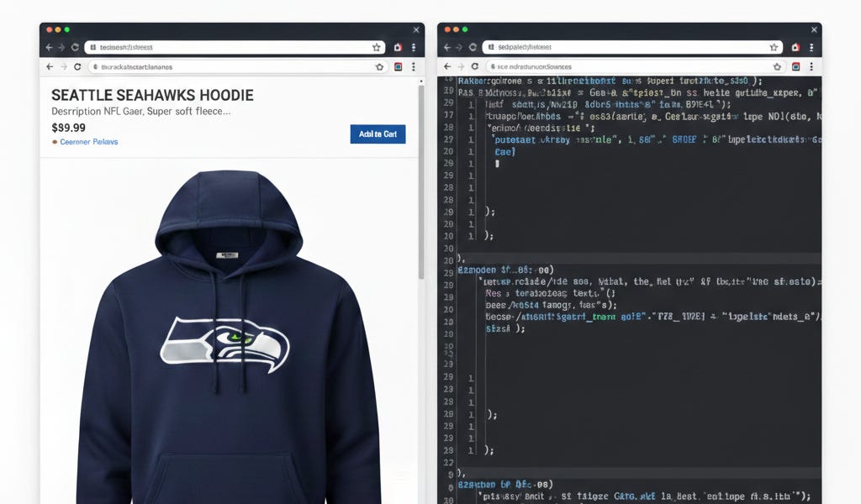The height and width of the screenshot is (504, 861).
Task: Close the code window with its X
Action: [x=814, y=29]
